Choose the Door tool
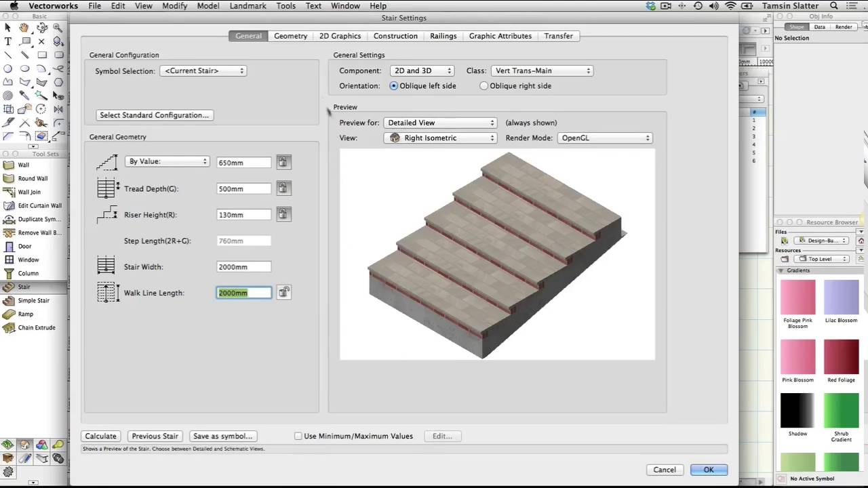 [34, 246]
